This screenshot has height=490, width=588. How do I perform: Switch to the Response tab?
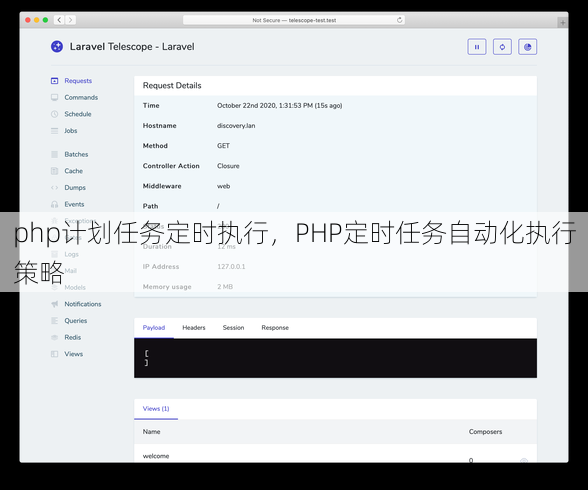(x=275, y=328)
